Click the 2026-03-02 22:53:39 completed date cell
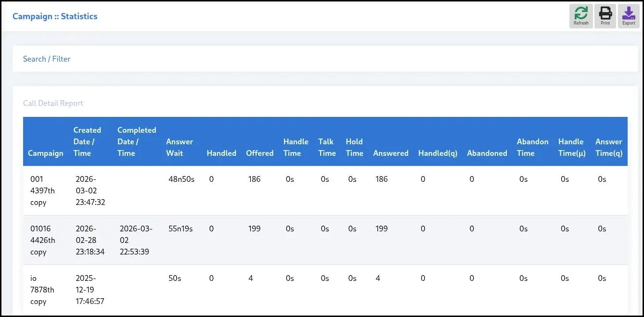Screen dimensions: 644x317 [x=136, y=240]
